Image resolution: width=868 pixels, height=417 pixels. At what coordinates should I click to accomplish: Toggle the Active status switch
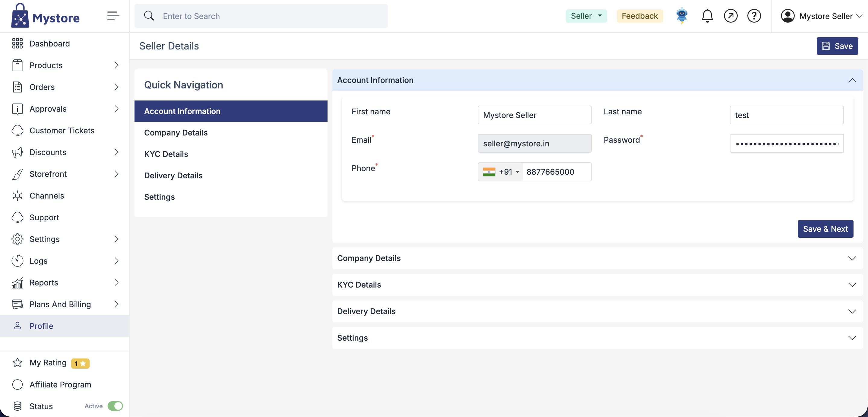point(115,406)
